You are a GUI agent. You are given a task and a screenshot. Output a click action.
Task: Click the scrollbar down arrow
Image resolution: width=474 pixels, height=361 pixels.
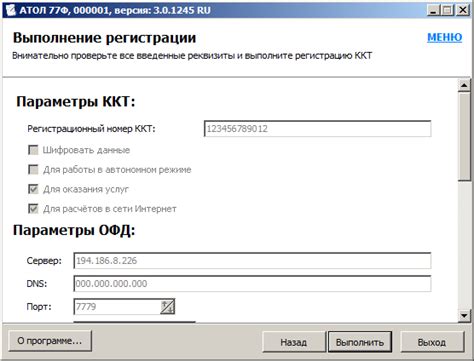pyautogui.click(x=464, y=315)
